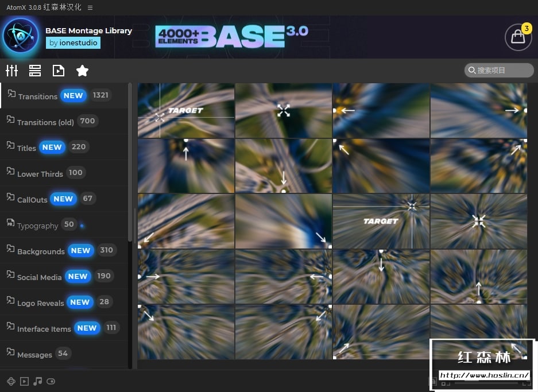Click the NEW badge next to Backgrounds
The image size is (538, 392).
80,251
